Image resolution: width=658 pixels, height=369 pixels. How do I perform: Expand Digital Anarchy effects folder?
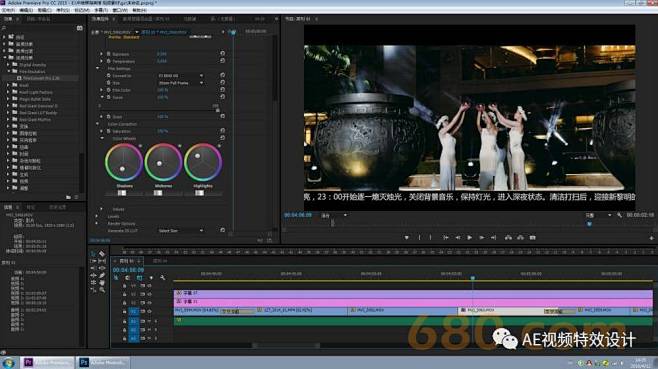(8, 65)
